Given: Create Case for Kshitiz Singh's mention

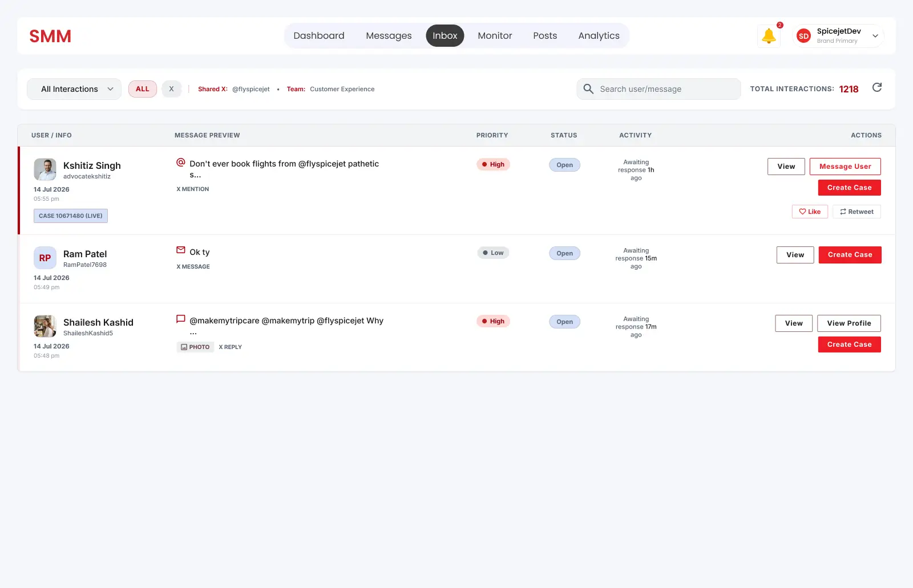Looking at the screenshot, I should pyautogui.click(x=850, y=188).
